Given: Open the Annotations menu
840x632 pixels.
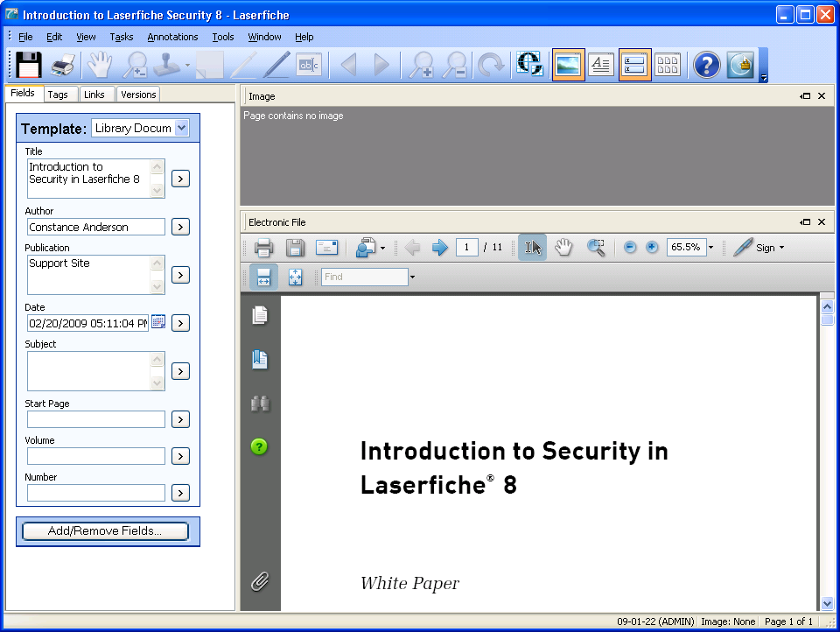Looking at the screenshot, I should coord(172,37).
